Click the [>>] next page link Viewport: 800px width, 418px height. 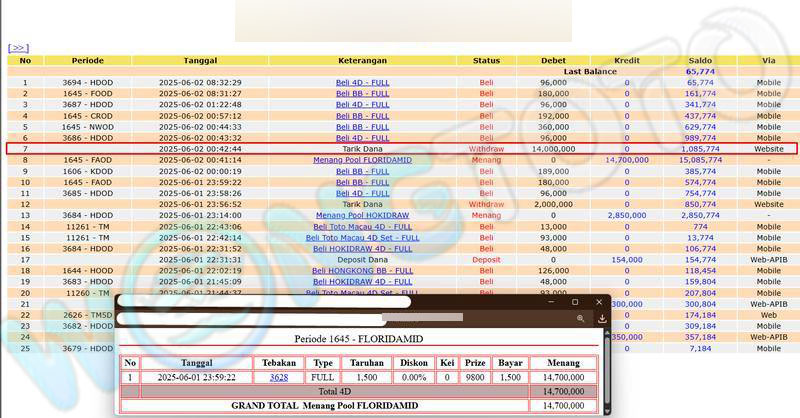tap(17, 47)
